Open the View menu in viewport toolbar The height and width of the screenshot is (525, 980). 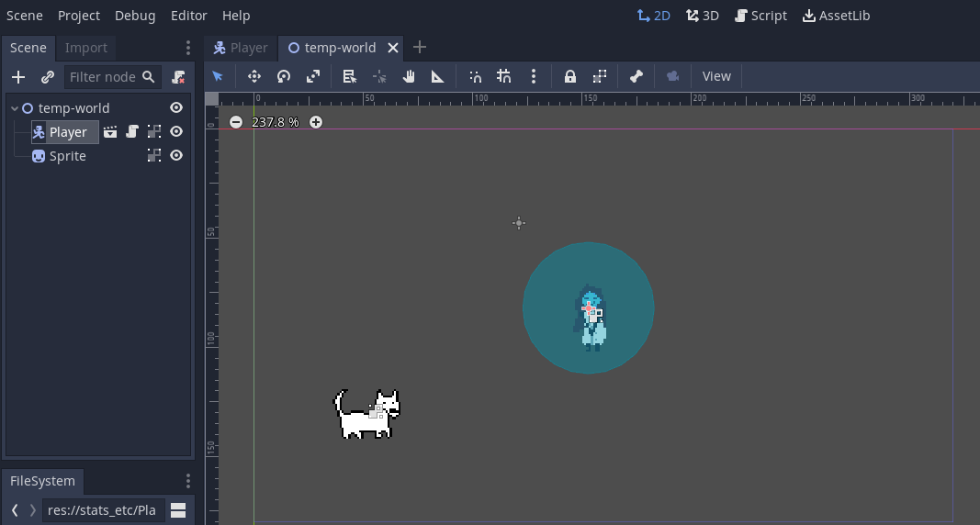point(716,76)
